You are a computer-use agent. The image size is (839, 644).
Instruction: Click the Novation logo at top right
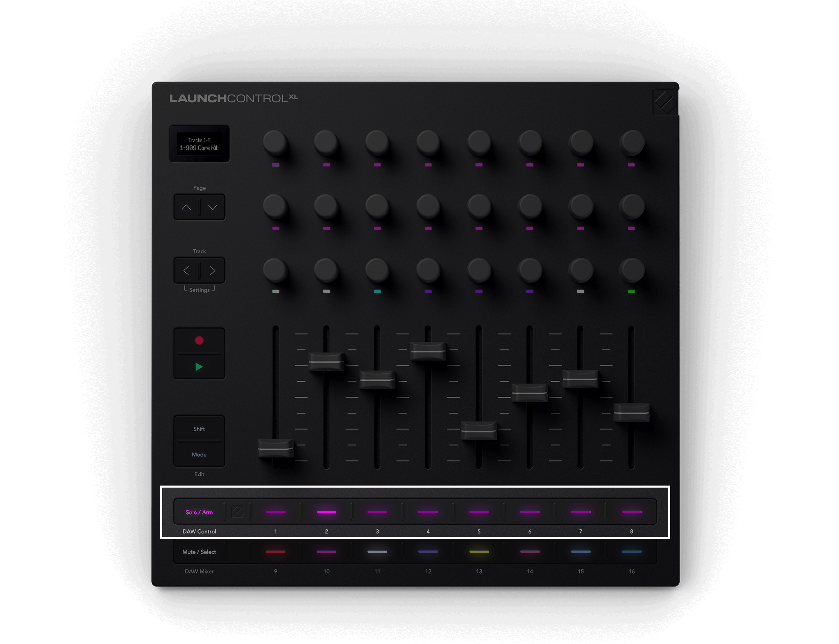(665, 102)
